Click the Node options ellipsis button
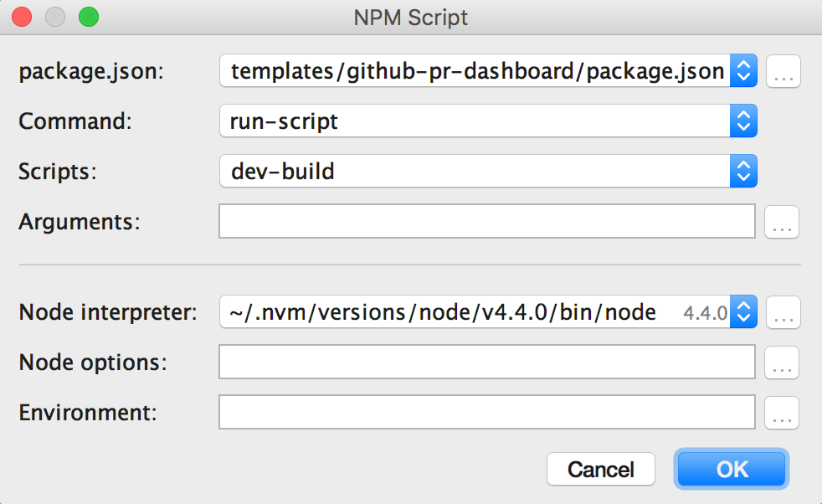This screenshot has height=504, width=822. [x=782, y=363]
